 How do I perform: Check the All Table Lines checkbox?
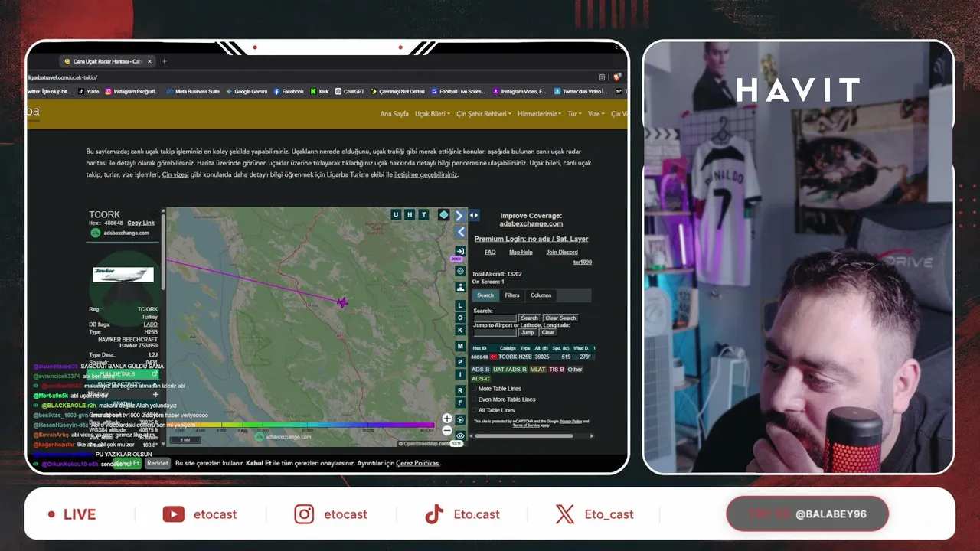click(474, 410)
